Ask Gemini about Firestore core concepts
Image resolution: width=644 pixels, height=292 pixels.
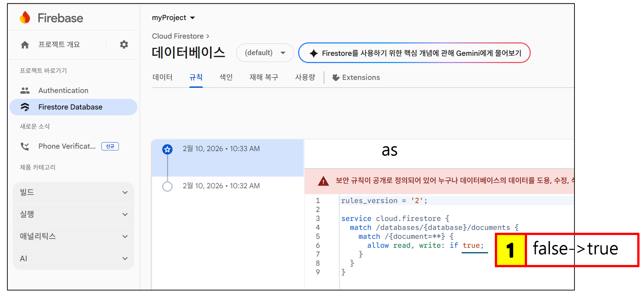click(414, 53)
